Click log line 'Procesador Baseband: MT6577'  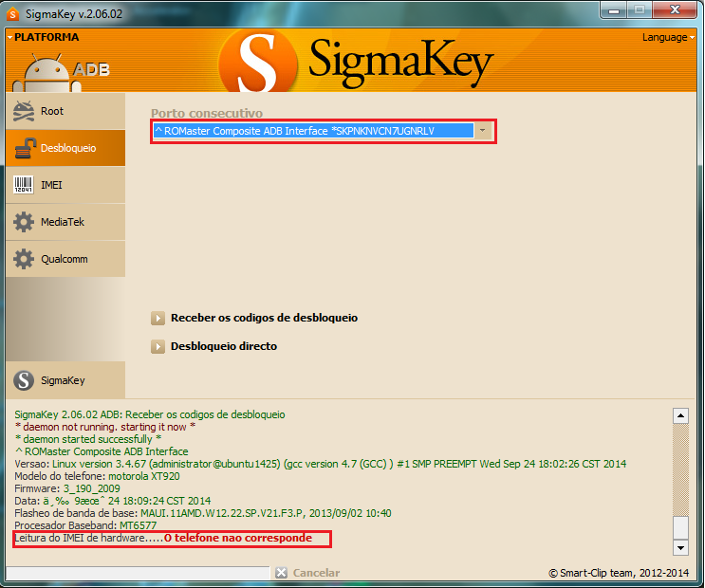point(85,525)
